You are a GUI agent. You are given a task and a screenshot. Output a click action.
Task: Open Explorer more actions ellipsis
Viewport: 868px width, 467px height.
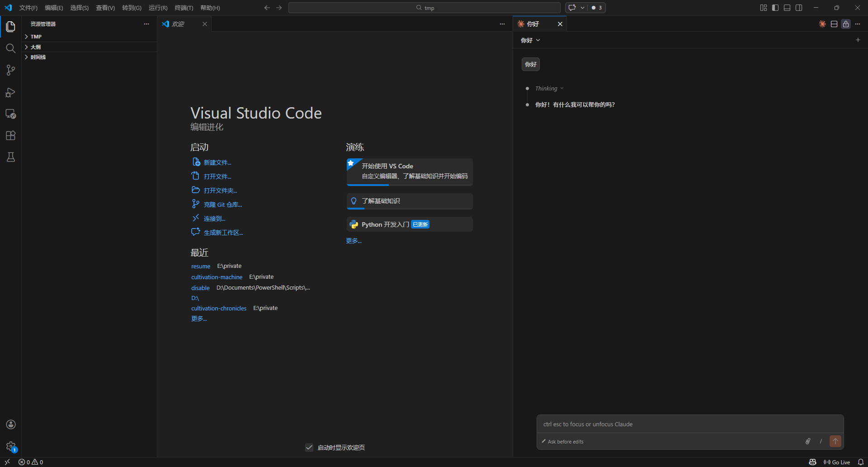click(146, 24)
